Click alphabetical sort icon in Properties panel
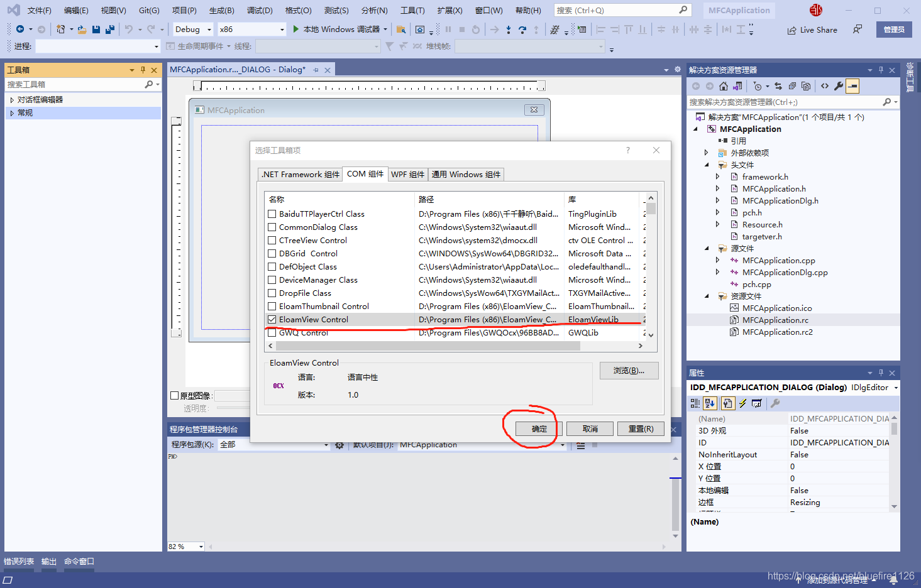Screen dimensions: 921x588 tap(710, 403)
